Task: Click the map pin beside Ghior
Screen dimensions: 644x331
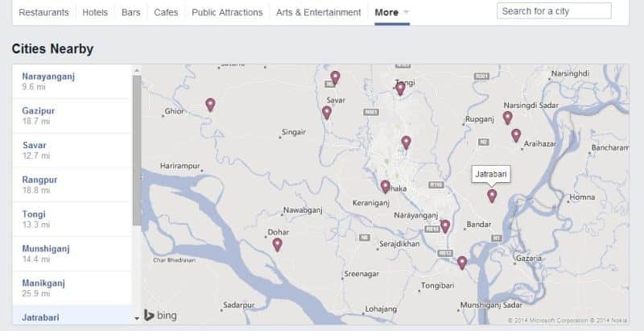Action: (210, 105)
